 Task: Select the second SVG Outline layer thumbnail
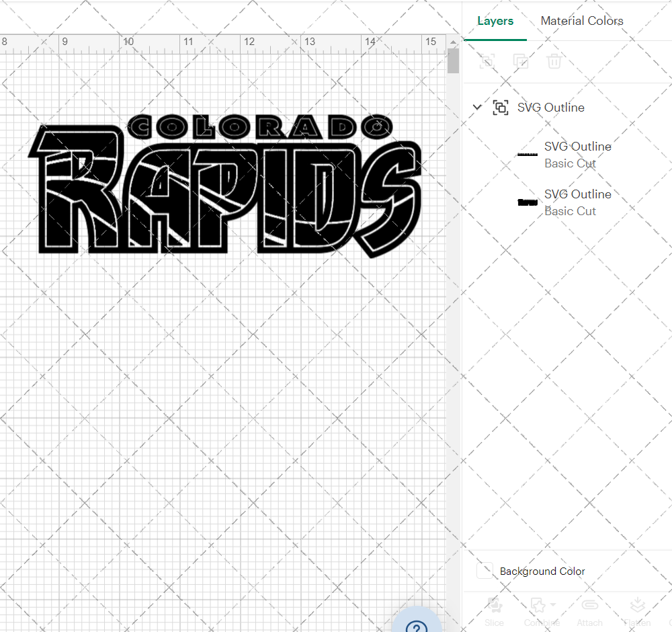click(527, 202)
